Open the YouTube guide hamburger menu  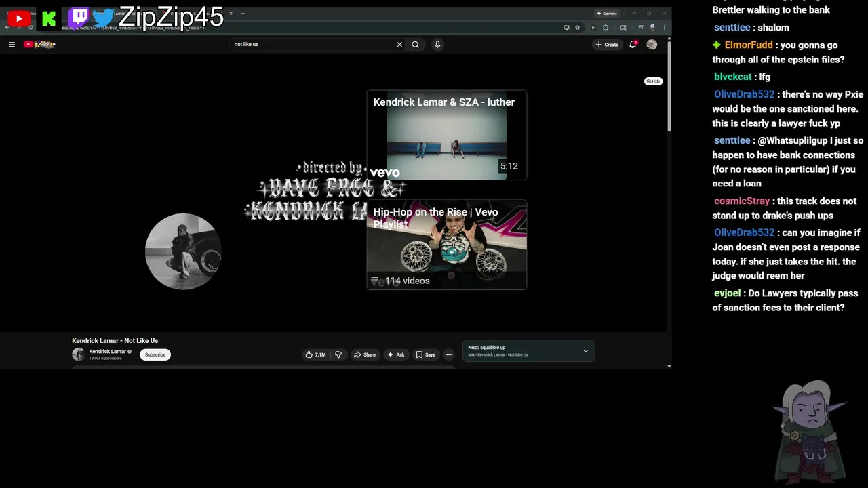pos(12,44)
